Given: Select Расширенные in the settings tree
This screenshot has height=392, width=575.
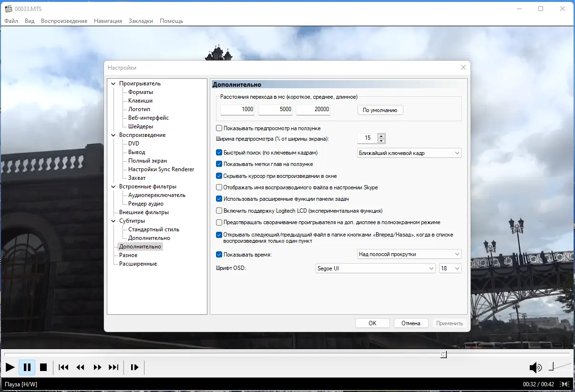Looking at the screenshot, I should [138, 264].
